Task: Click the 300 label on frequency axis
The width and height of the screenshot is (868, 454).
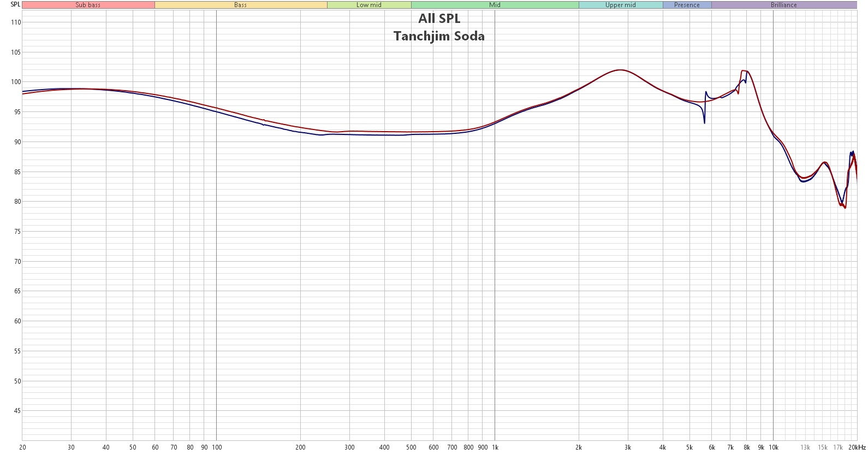Action: point(349,447)
